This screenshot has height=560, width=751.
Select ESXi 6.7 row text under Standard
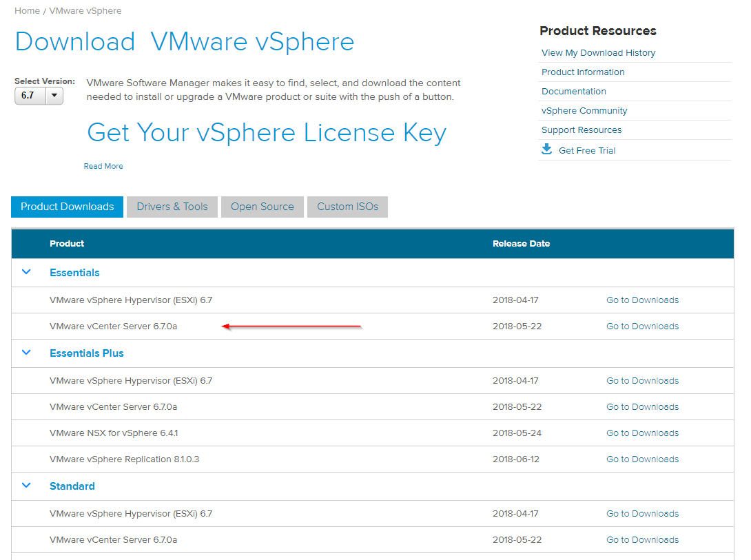131,514
